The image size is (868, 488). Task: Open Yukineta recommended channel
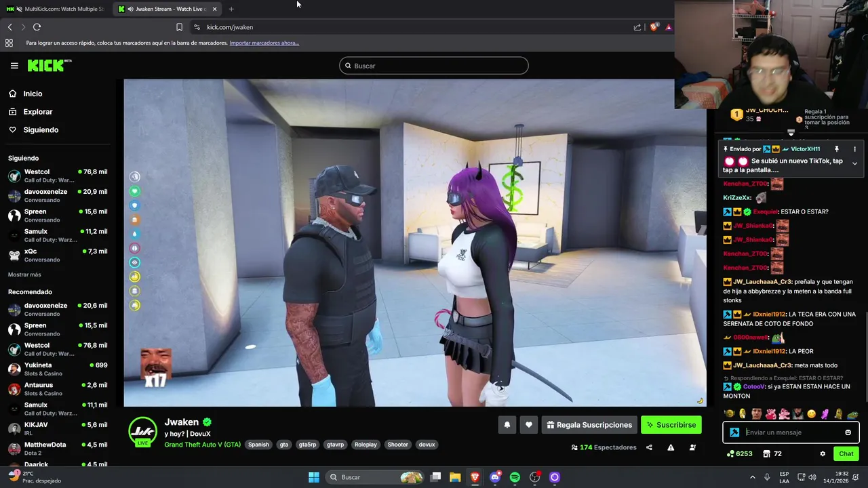point(57,369)
